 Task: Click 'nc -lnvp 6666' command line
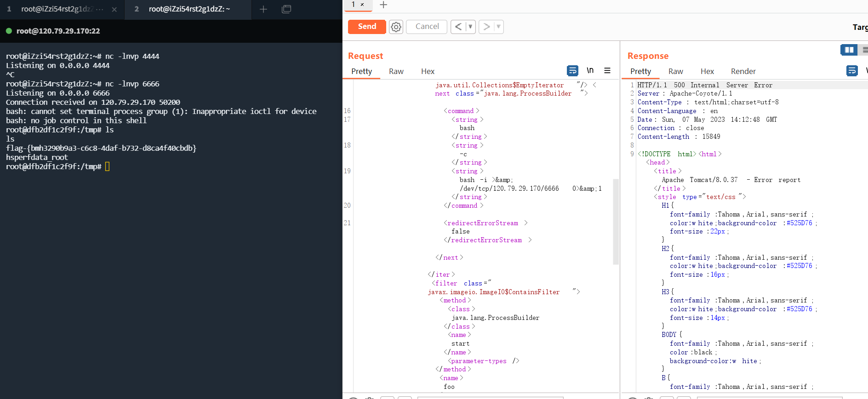point(83,84)
